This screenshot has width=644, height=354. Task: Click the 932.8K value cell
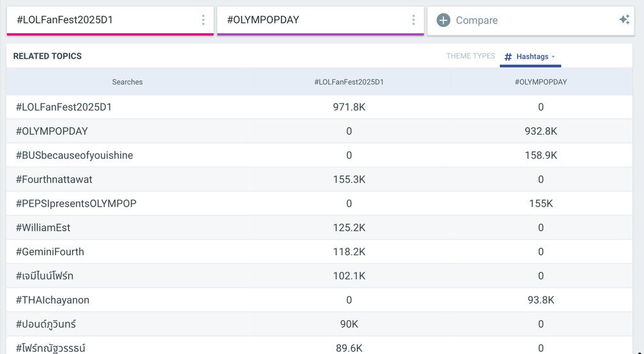pos(541,131)
